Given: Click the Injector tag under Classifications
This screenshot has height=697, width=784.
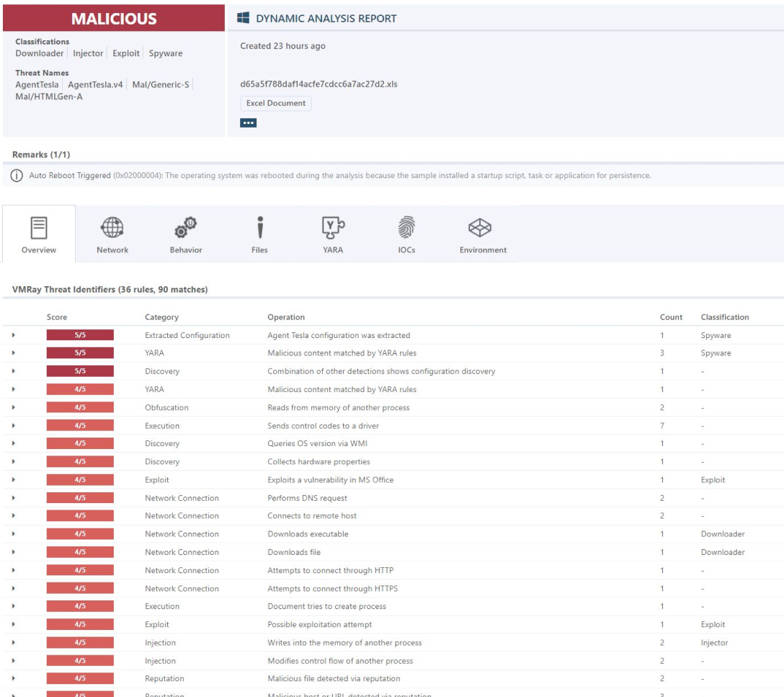Looking at the screenshot, I should (88, 53).
